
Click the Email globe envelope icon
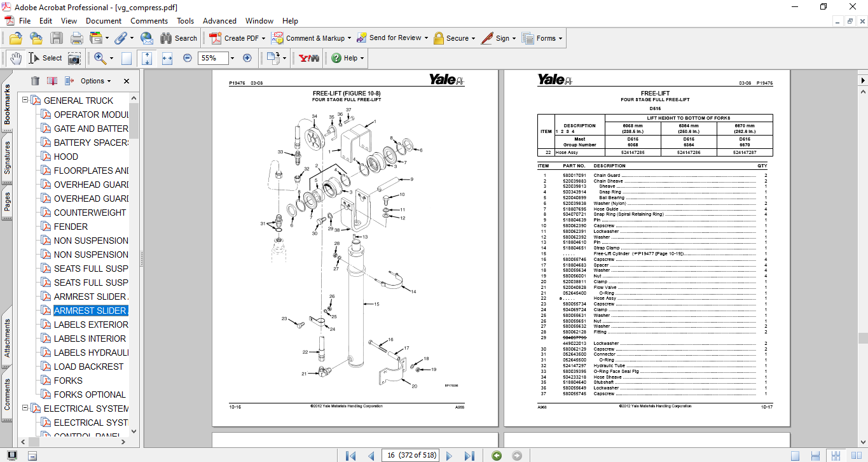[146, 38]
